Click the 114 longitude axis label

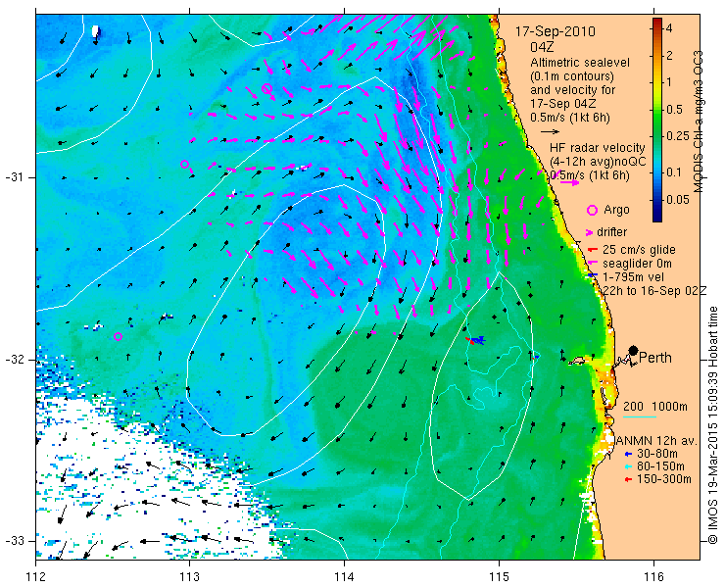pos(344,576)
